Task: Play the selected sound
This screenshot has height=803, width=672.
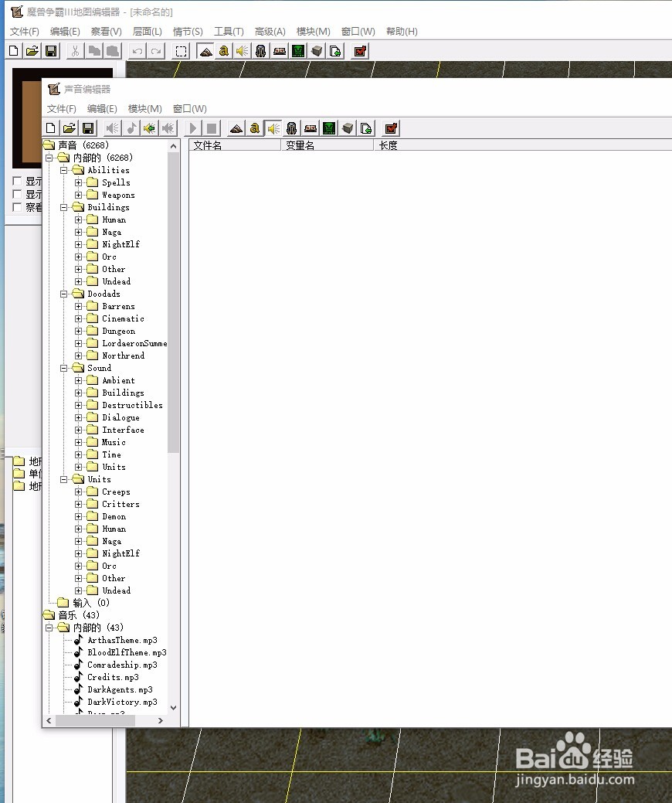Action: 192,128
